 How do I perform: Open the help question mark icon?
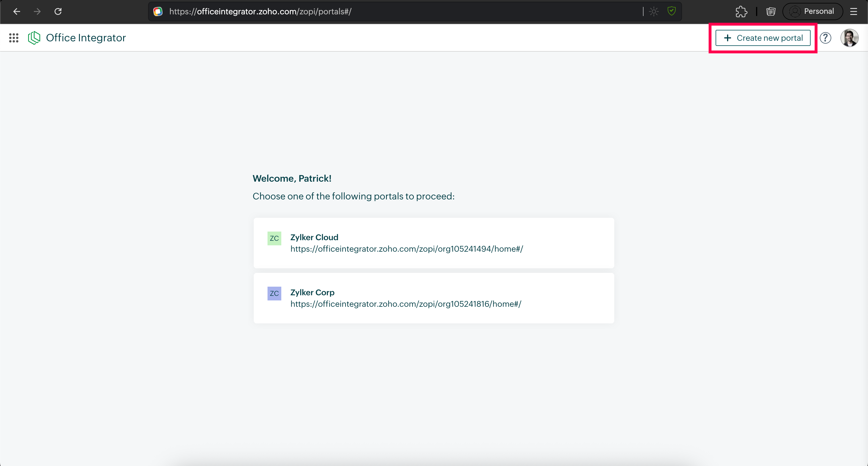tap(825, 38)
